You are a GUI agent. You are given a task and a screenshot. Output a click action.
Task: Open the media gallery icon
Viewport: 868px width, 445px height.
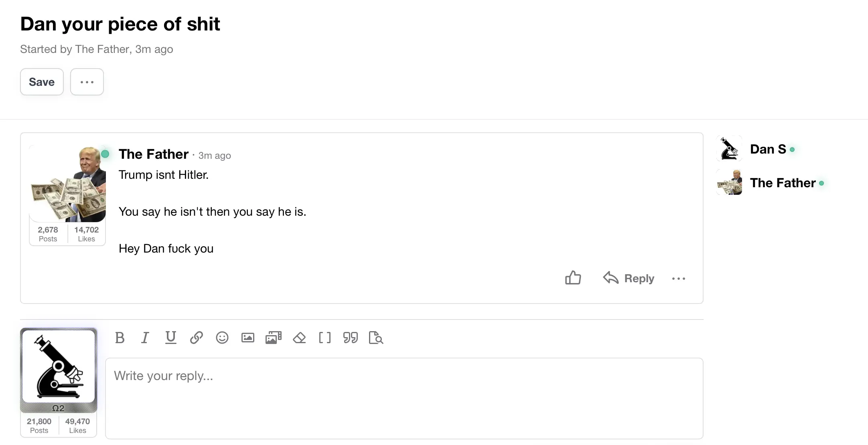274,338
